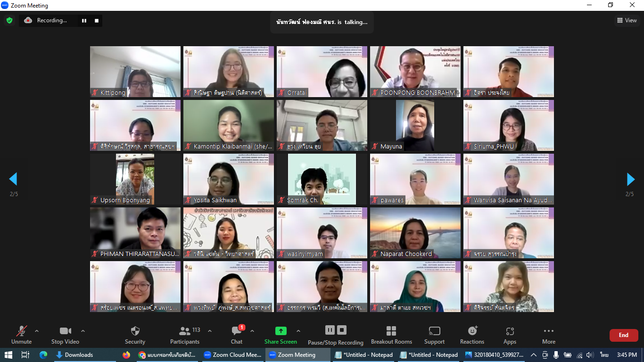Open Apps panel
This screenshot has width=644, height=362.
[x=510, y=335]
